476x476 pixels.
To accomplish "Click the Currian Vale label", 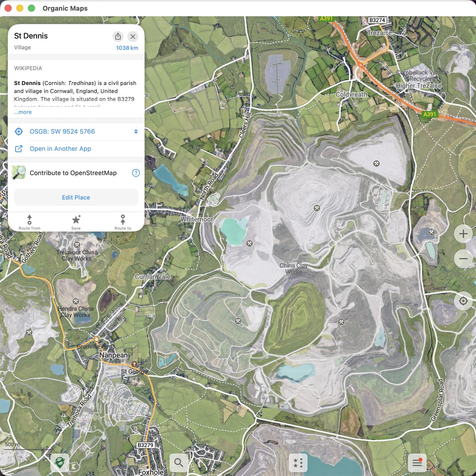I will tap(152, 277).
